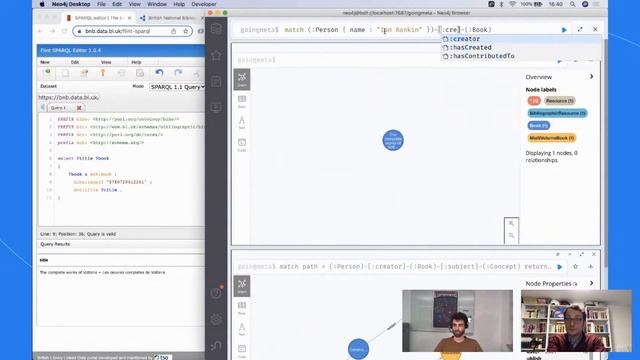
Task: Zoom out on the top graph
Action: [x=511, y=236]
